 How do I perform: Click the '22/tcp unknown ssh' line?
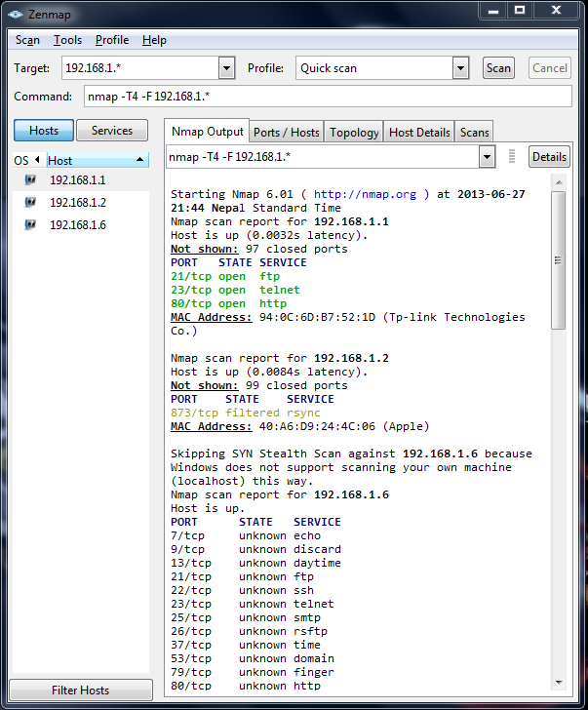[x=242, y=590]
